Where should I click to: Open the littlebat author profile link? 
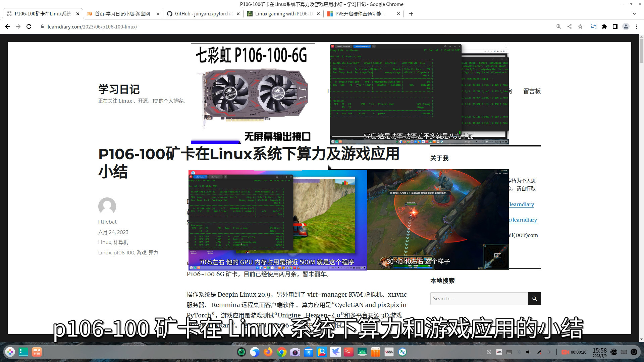[x=107, y=222]
